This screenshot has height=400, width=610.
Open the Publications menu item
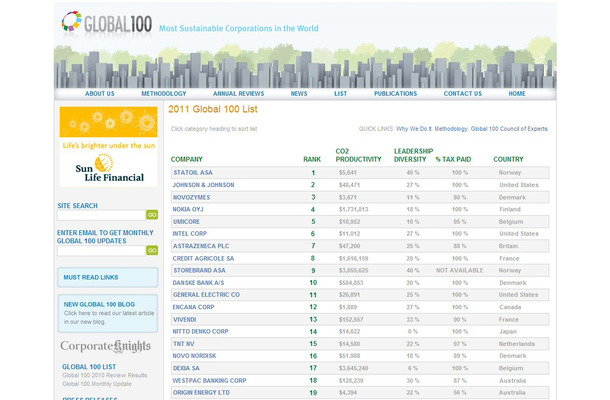pyautogui.click(x=396, y=94)
